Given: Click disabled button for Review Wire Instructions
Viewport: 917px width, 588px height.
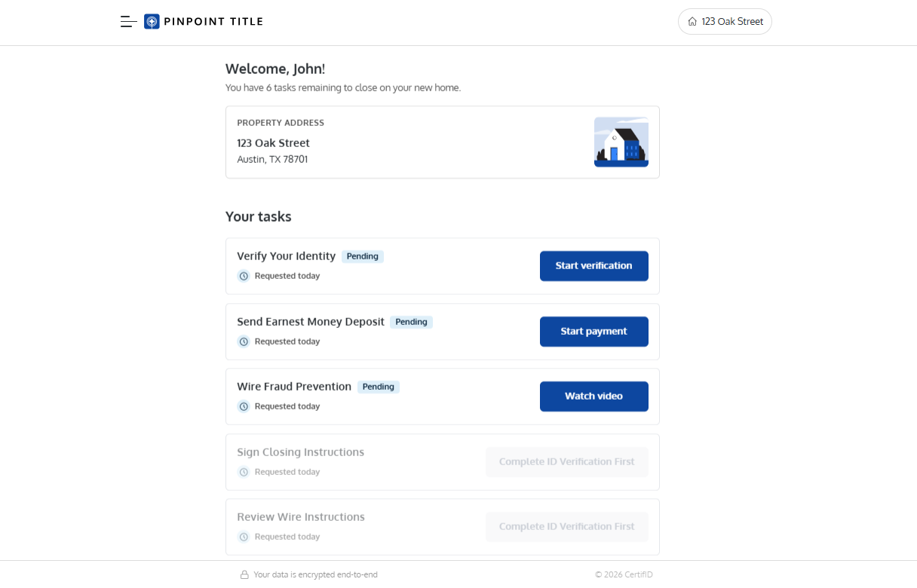Looking at the screenshot, I should click(x=567, y=526).
